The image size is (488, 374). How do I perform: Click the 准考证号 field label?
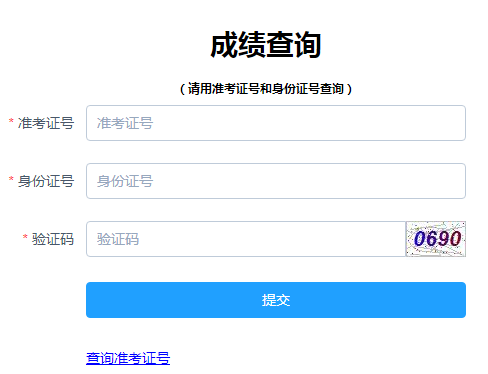(46, 123)
